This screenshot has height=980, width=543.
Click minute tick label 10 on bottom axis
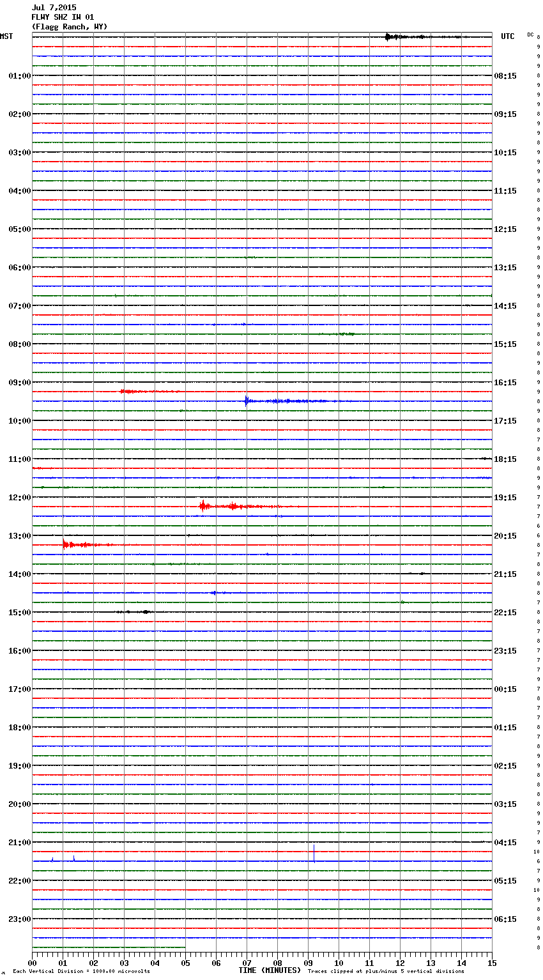click(339, 963)
